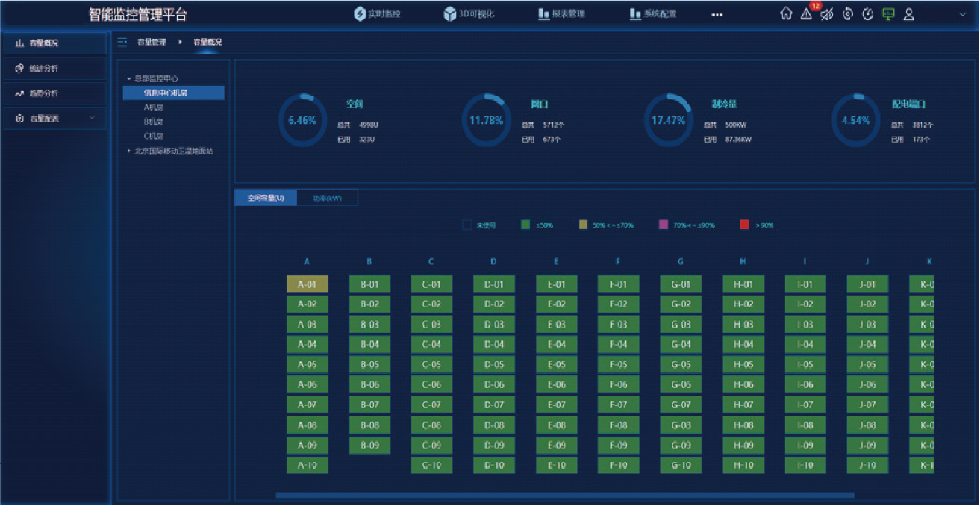Viewport: 980px width, 506px height.
Task: Switch to the 功率(kW) tab
Action: (x=327, y=198)
